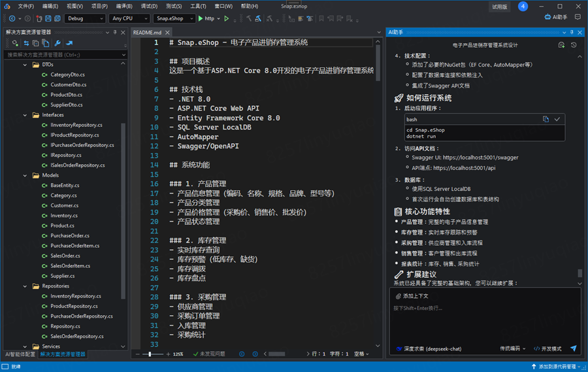The height and width of the screenshot is (372, 588).
Task: Open properties wrench in Solution Explorer
Action: tap(57, 43)
